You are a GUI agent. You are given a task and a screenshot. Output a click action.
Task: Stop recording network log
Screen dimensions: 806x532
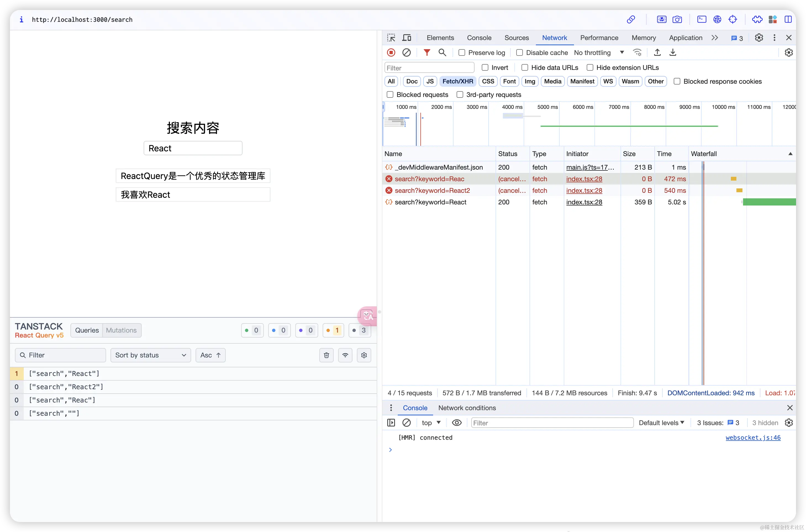(x=391, y=52)
